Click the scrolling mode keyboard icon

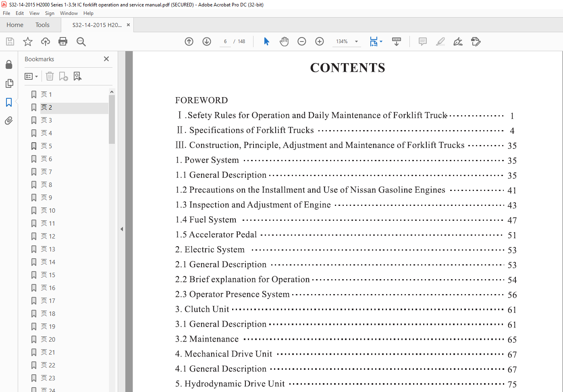397,41
